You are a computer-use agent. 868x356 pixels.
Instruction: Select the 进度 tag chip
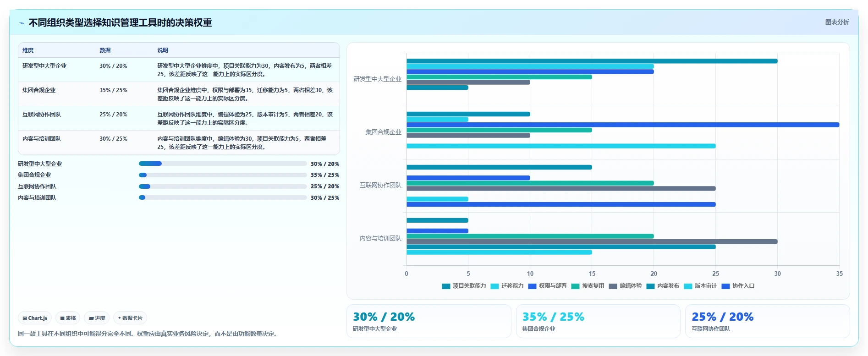(x=97, y=318)
